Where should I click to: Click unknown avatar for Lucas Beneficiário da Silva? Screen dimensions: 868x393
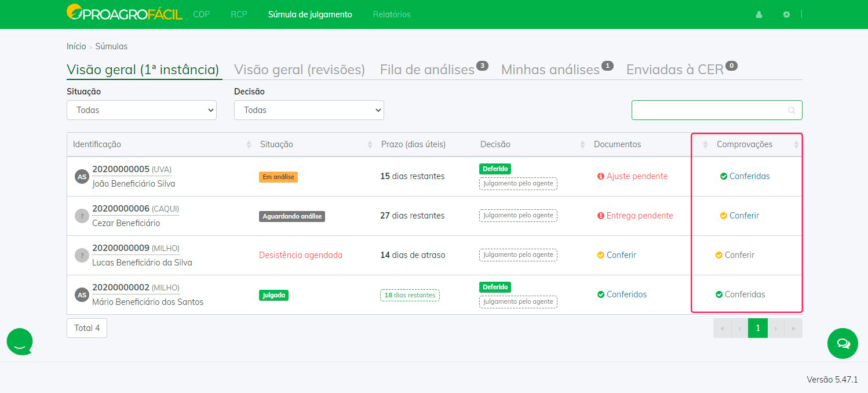pos(82,255)
